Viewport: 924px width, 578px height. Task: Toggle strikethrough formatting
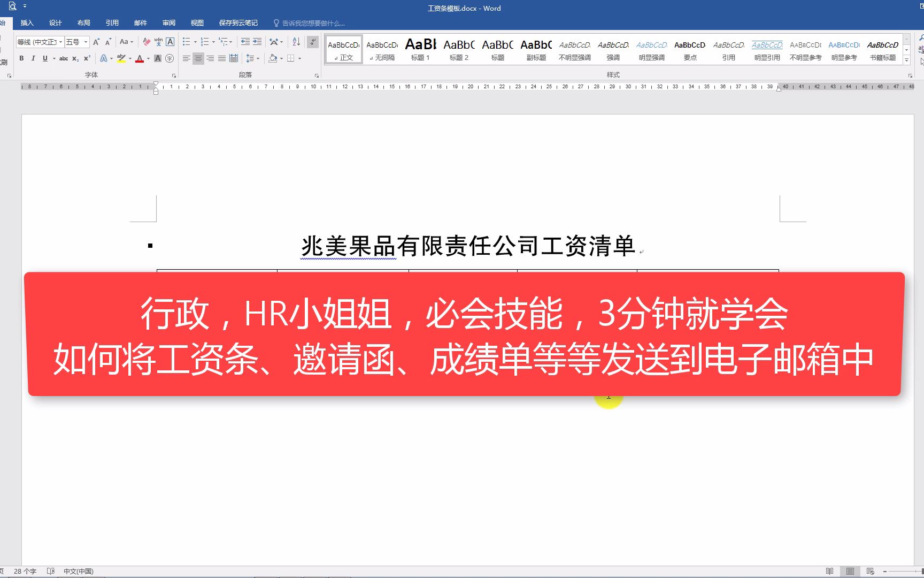(x=64, y=58)
